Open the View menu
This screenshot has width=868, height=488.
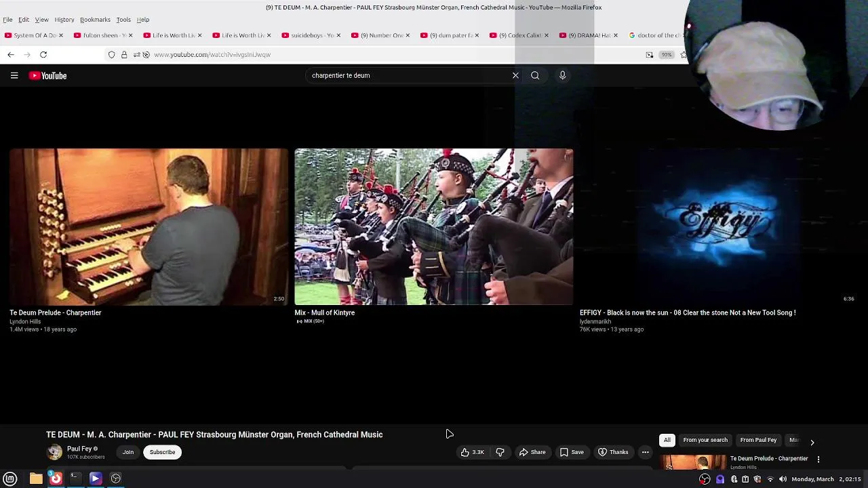pyautogui.click(x=41, y=20)
